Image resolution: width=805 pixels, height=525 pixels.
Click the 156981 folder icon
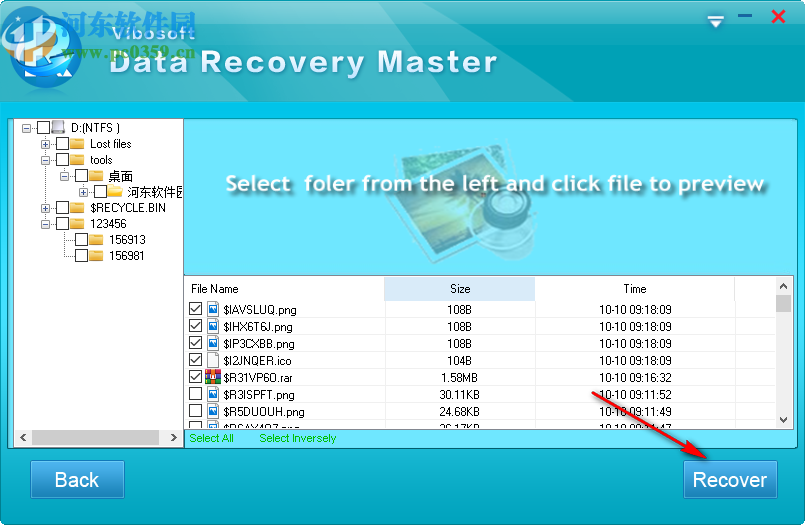click(96, 255)
